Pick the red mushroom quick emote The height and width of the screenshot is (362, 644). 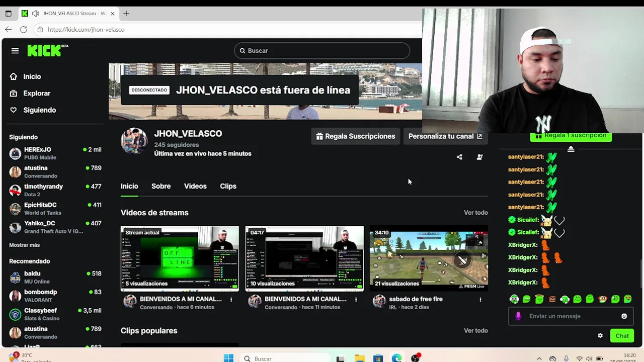click(x=603, y=299)
